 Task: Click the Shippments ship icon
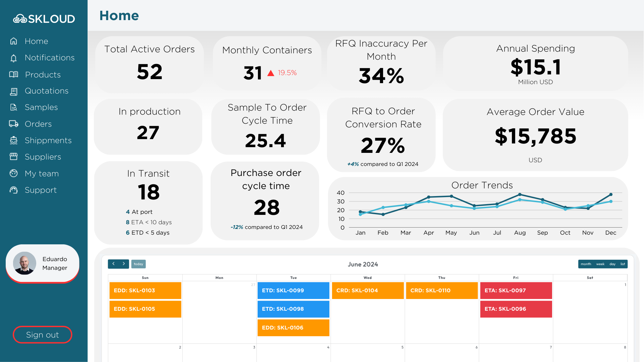(x=13, y=140)
